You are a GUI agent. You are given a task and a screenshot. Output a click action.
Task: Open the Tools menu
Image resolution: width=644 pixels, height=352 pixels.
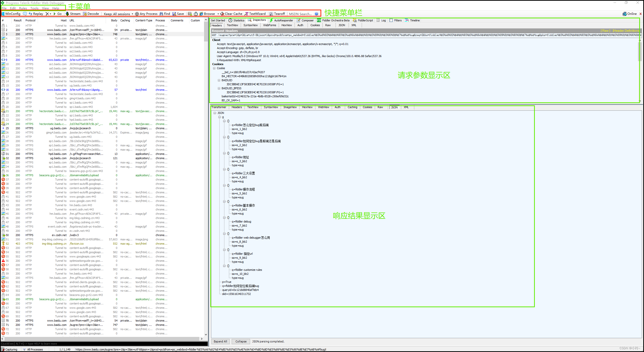(x=34, y=8)
